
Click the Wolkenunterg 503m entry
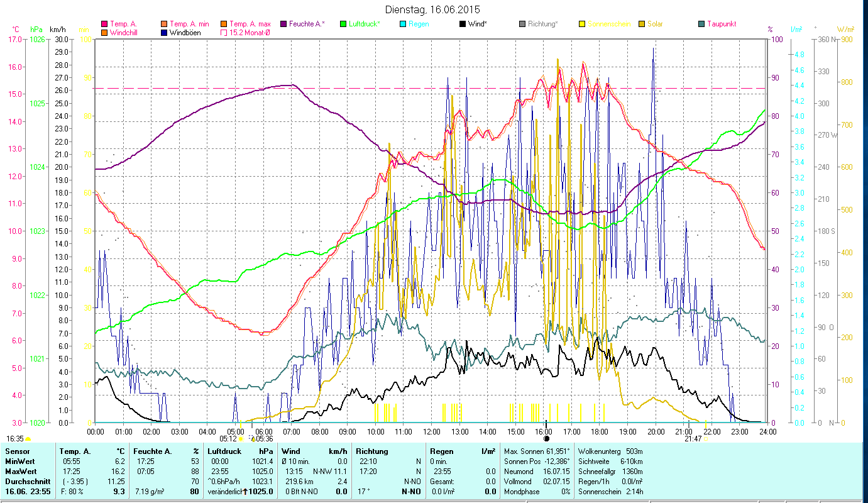[610, 451]
